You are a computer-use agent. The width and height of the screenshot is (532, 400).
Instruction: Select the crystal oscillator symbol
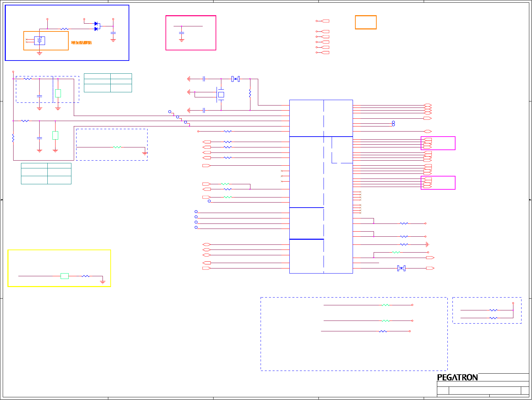click(221, 95)
